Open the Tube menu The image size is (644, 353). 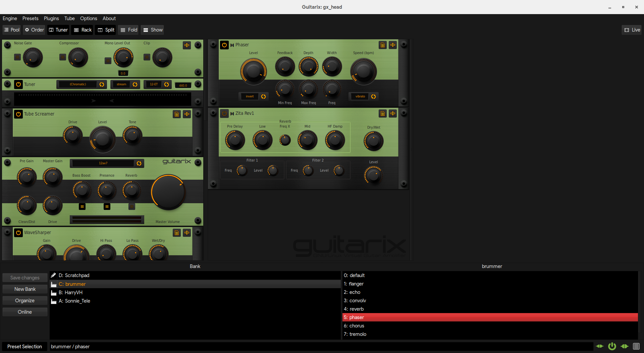[x=69, y=18]
